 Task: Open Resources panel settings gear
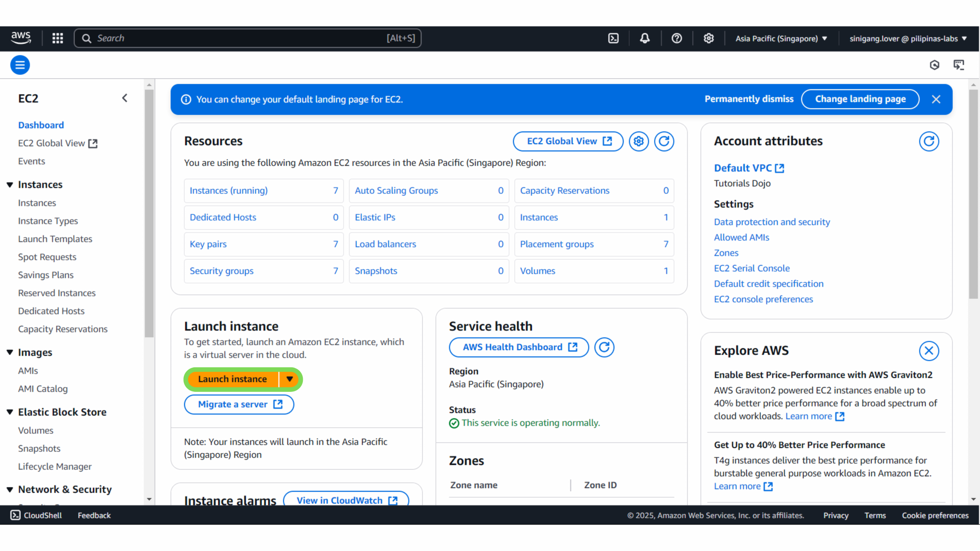coord(639,141)
